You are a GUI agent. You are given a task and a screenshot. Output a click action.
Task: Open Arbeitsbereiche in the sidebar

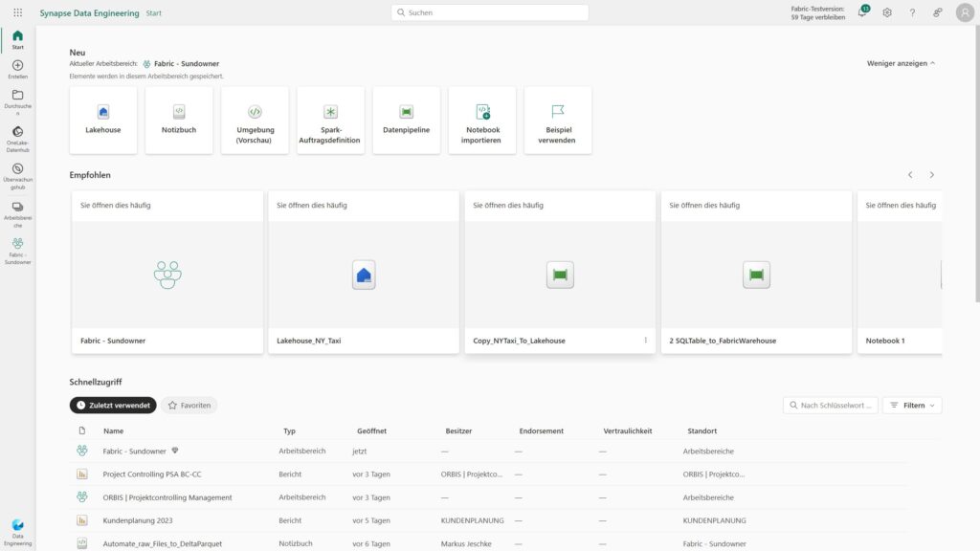pyautogui.click(x=17, y=212)
